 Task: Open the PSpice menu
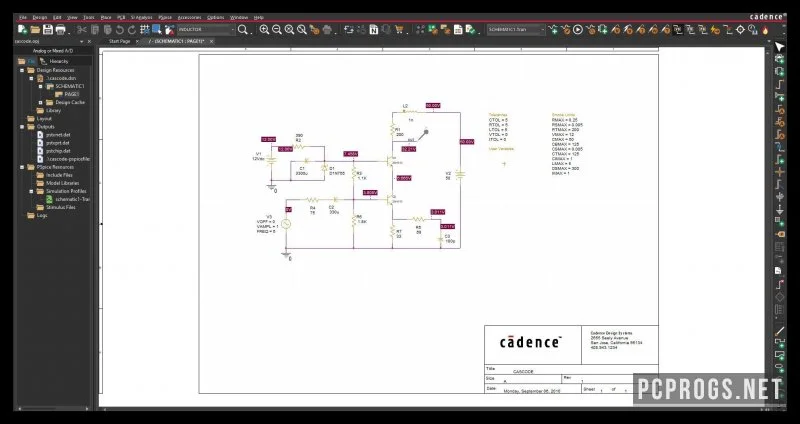click(x=165, y=17)
